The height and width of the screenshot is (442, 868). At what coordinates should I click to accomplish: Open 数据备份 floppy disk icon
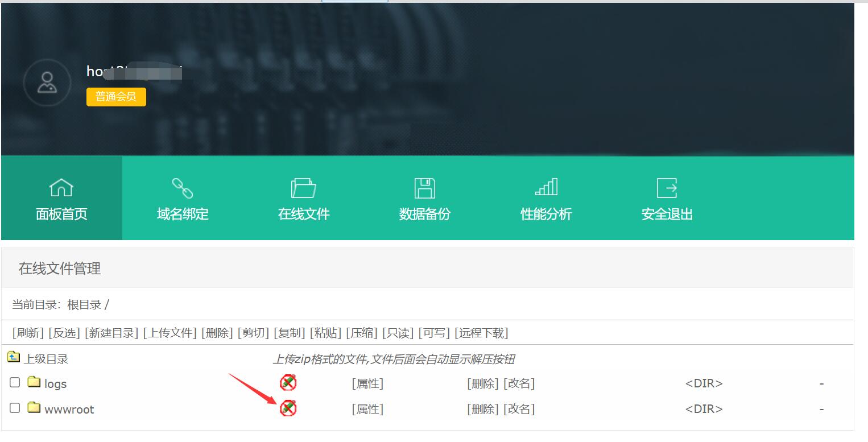(x=425, y=187)
